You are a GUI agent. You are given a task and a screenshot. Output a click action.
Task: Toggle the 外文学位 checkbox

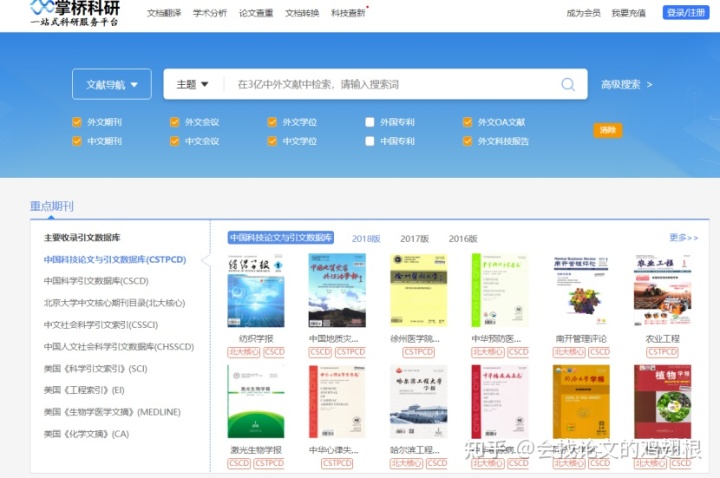[x=272, y=122]
